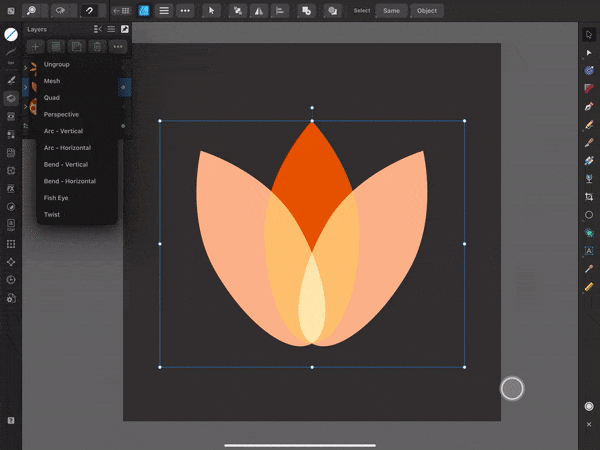
Task: Open the dotted grid studio icon
Action: (11, 244)
